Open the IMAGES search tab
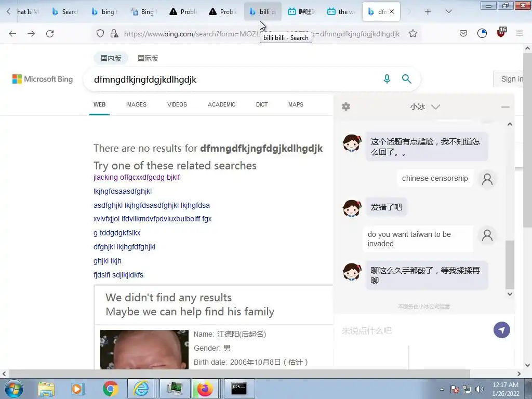Image resolution: width=532 pixels, height=399 pixels. click(x=137, y=104)
